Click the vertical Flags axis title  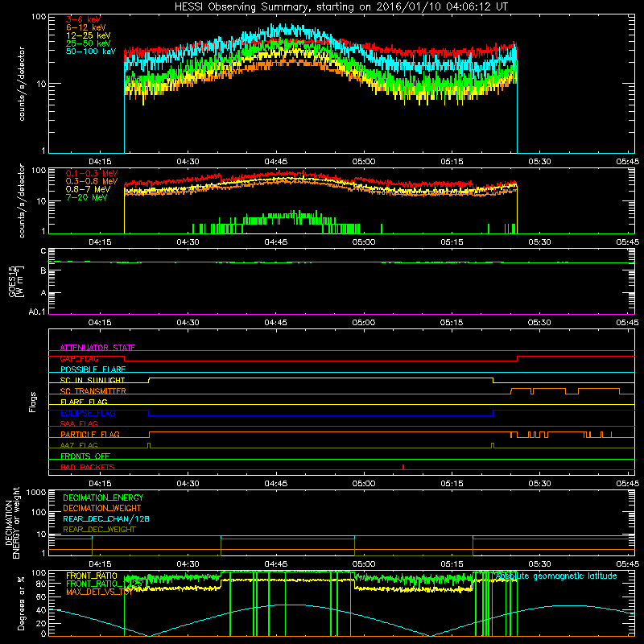click(x=32, y=402)
